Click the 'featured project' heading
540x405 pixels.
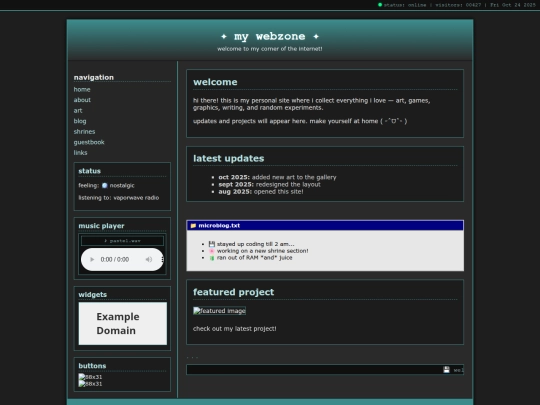pyautogui.click(x=233, y=292)
